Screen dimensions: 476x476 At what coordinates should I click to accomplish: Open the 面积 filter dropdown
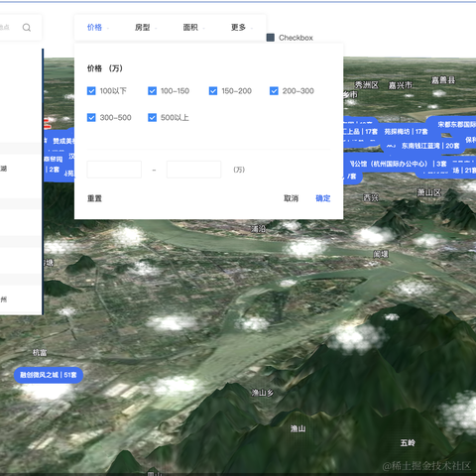click(x=193, y=28)
